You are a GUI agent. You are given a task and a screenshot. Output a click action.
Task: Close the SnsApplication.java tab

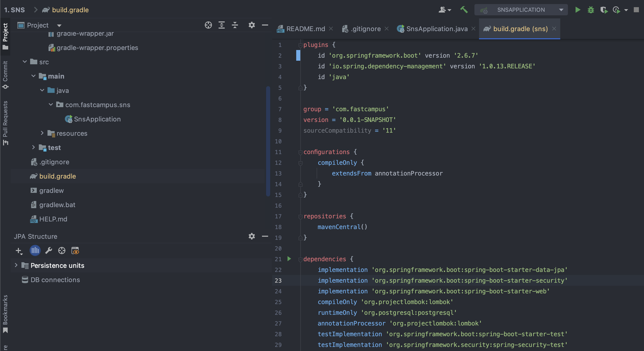(473, 29)
